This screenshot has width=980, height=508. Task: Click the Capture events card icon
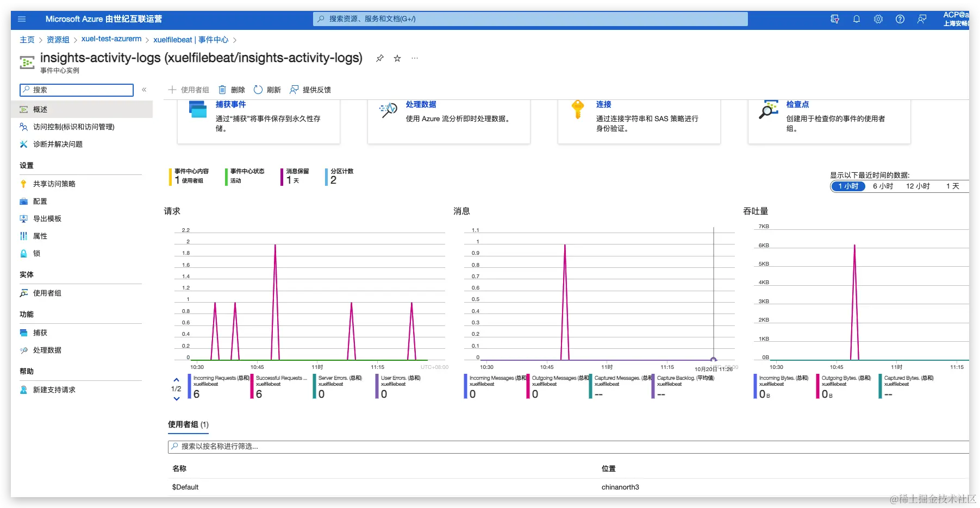(x=198, y=109)
